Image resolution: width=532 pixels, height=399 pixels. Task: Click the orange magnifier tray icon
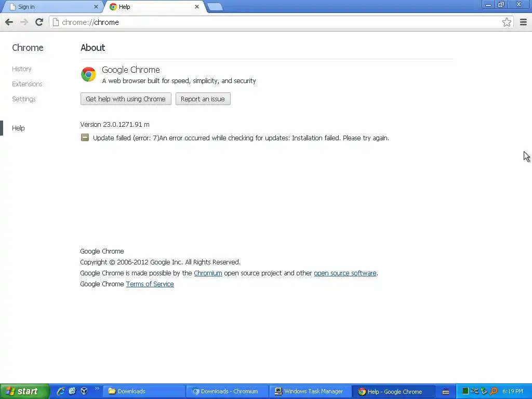point(494,391)
